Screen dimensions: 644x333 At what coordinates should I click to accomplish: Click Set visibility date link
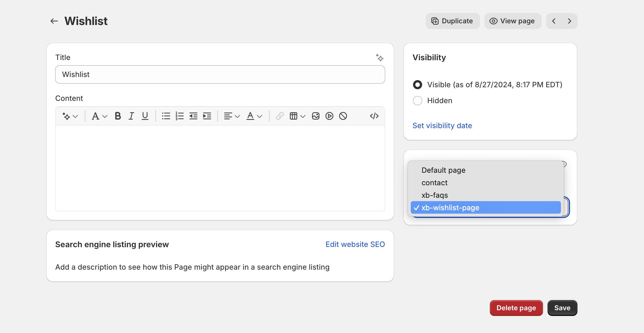pyautogui.click(x=442, y=126)
